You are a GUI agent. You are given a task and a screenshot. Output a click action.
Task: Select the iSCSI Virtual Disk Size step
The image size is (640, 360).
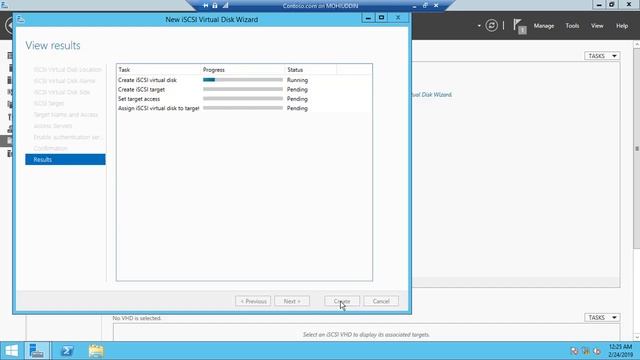tap(62, 92)
